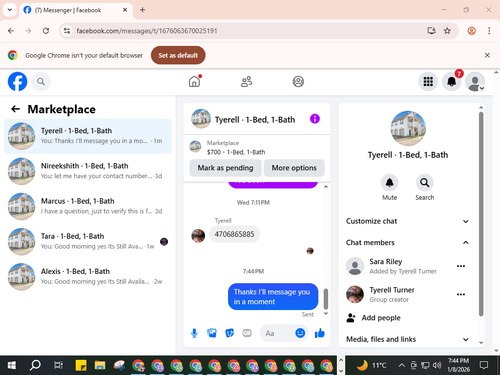
Task: Bookmark this page with star icon
Action: click(447, 31)
